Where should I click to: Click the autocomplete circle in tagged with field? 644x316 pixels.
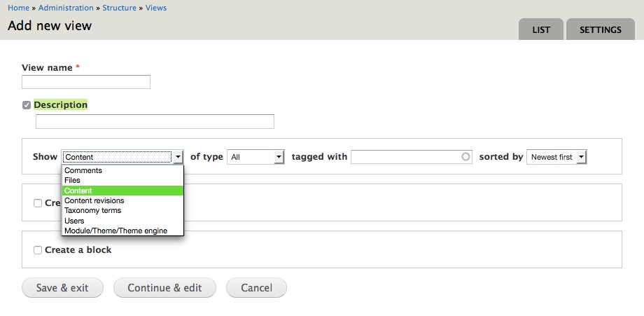466,157
